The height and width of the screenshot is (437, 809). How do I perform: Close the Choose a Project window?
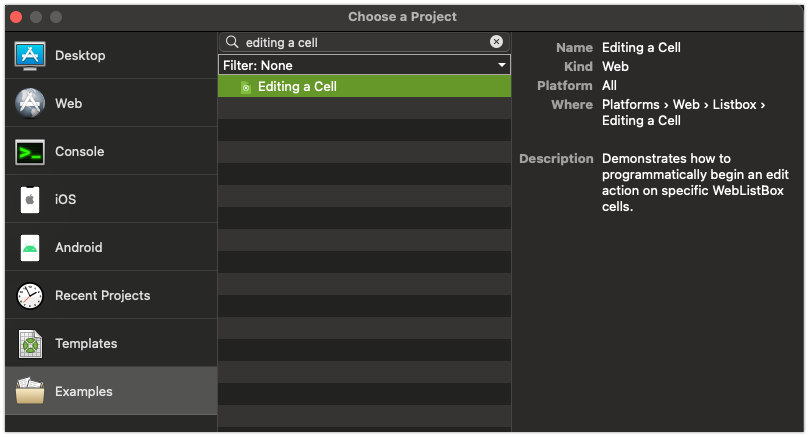pos(16,17)
